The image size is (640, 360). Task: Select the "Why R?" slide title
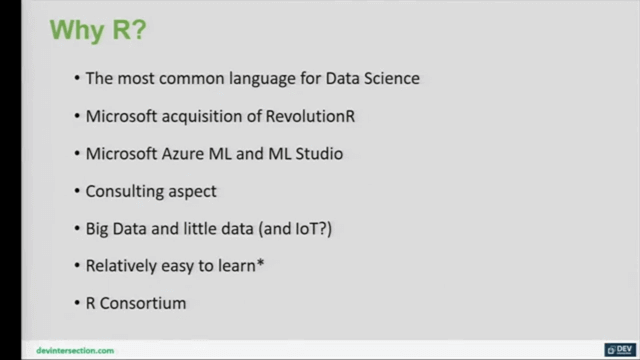pos(98,31)
